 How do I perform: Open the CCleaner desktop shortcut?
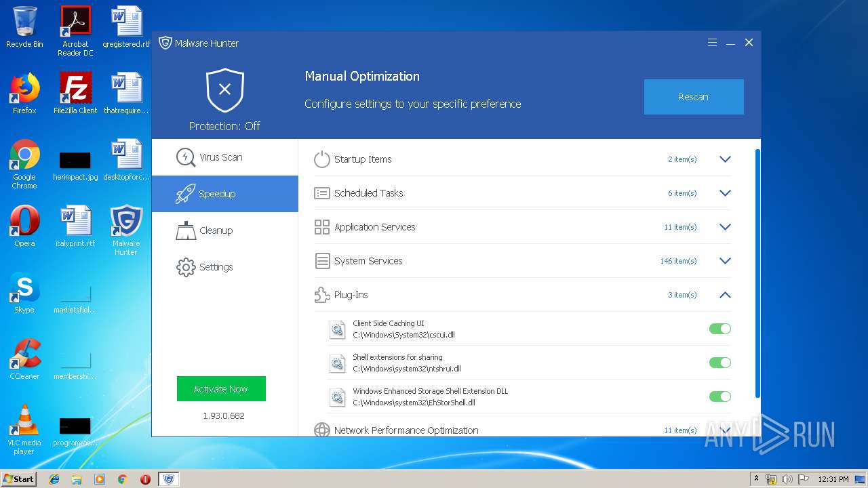coord(24,359)
